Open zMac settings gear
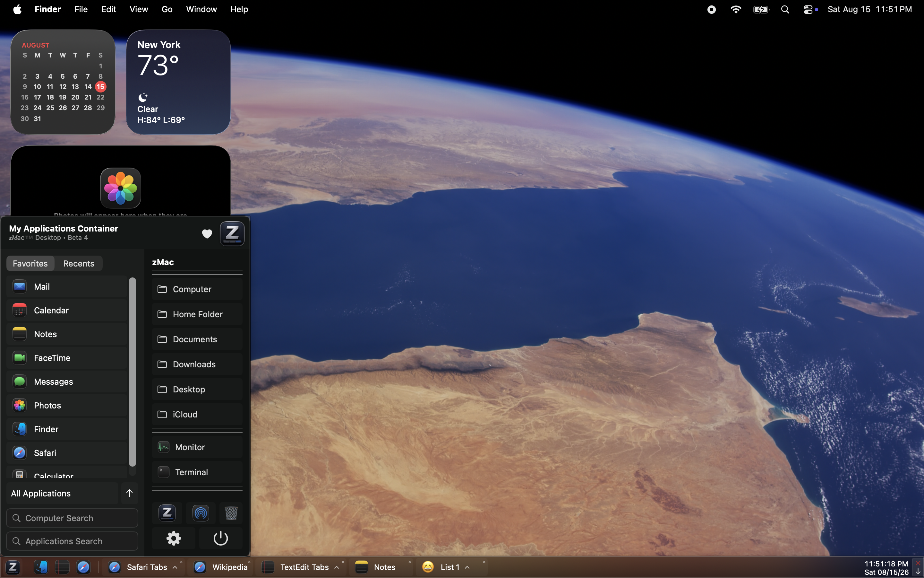The height and width of the screenshot is (578, 924). click(x=174, y=538)
